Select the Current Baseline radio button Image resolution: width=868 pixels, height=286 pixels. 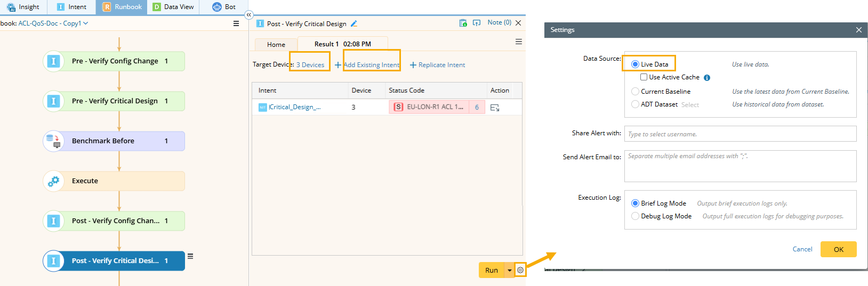click(x=635, y=92)
